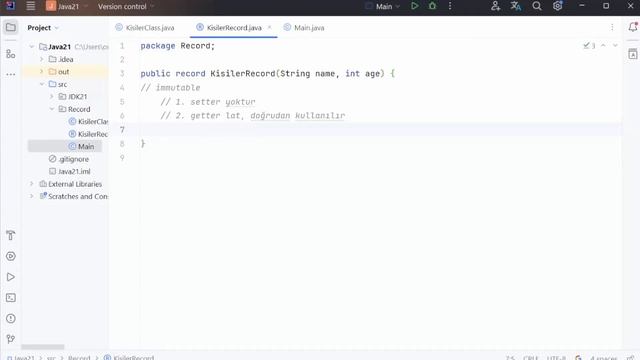Select Main class in project tree
The height and width of the screenshot is (360, 640).
point(82,146)
